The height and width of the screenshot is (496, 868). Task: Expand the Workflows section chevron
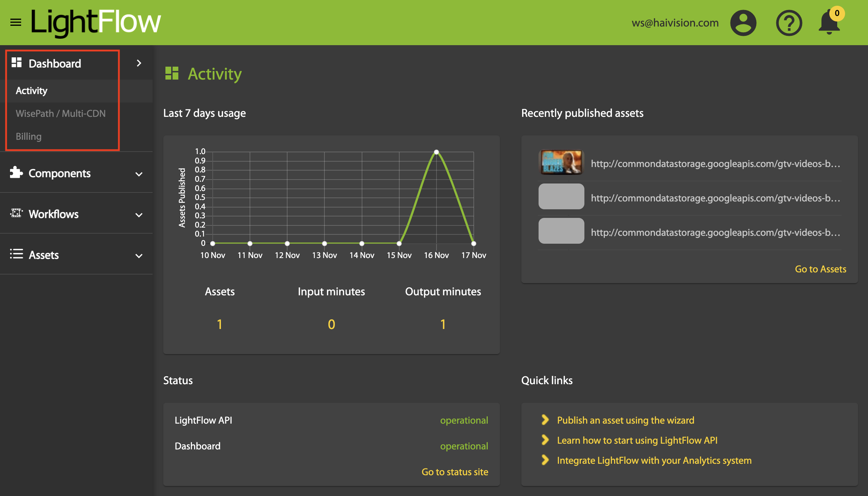[x=139, y=215]
